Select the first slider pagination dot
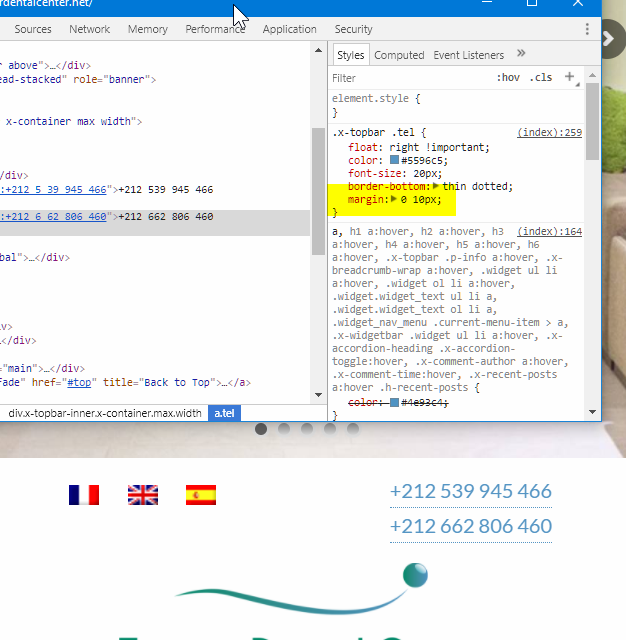Screen dimensions: 626x640 pyautogui.click(x=261, y=429)
